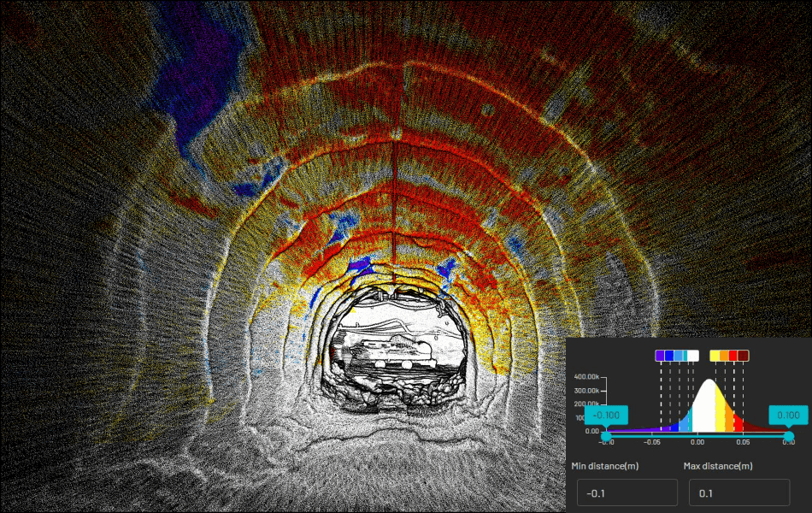812x513 pixels.
Task: Click the Max distance(m) input field
Action: pyautogui.click(x=739, y=492)
